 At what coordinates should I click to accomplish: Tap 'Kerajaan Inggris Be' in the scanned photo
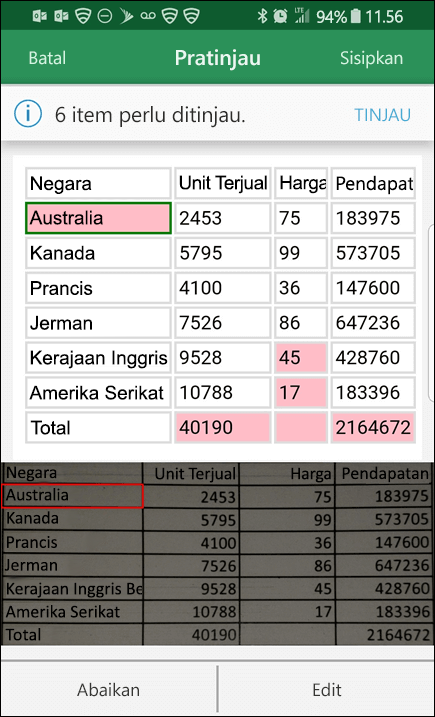(x=74, y=589)
